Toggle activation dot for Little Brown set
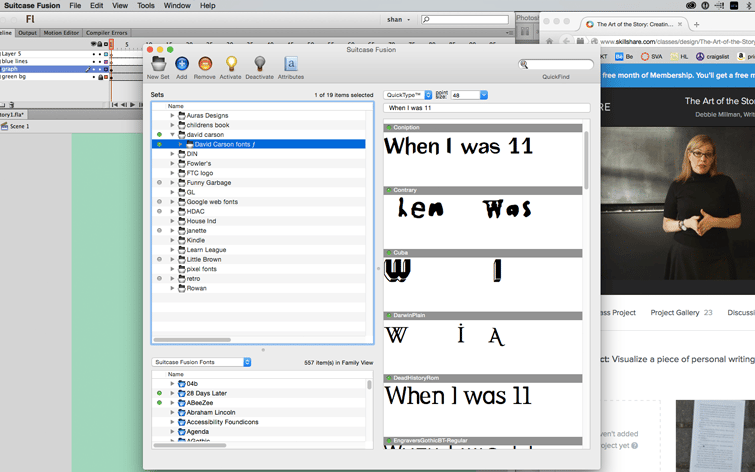 (x=159, y=260)
